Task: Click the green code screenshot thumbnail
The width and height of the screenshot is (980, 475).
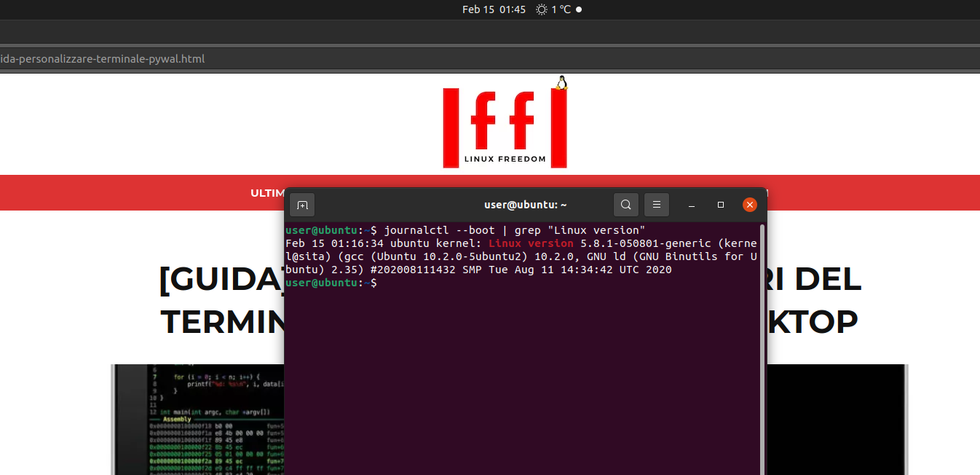Action: [197, 420]
